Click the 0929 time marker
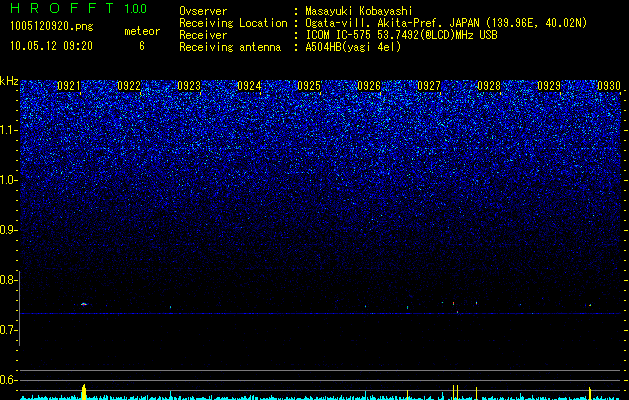Image resolution: width=629 pixels, height=400 pixels. 549,86
